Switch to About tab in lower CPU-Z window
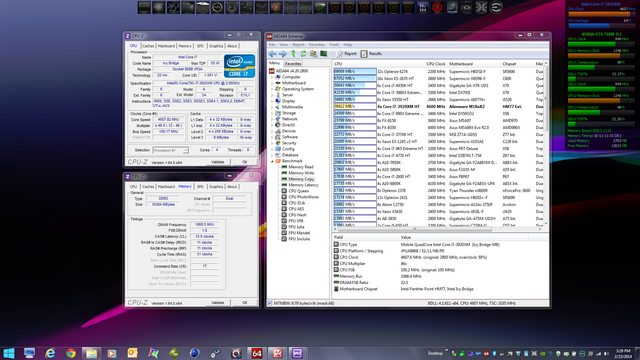This screenshot has width=640, height=360. coord(232,187)
